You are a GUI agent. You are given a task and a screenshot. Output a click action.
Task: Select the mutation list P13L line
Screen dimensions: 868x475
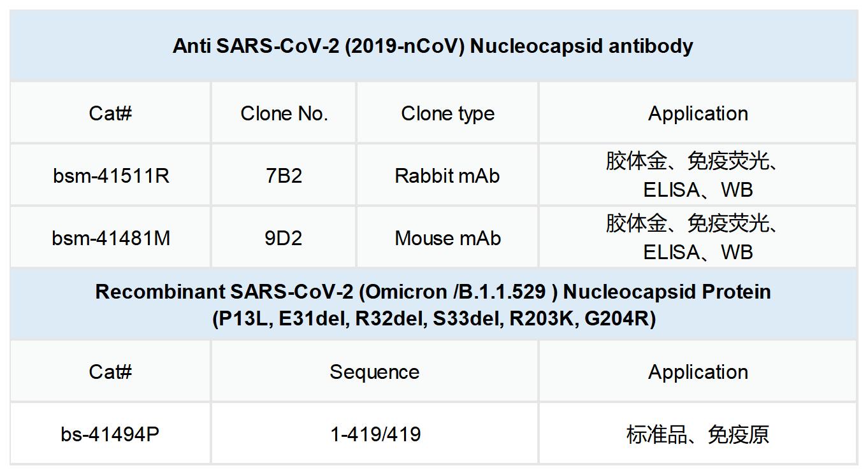click(x=433, y=318)
